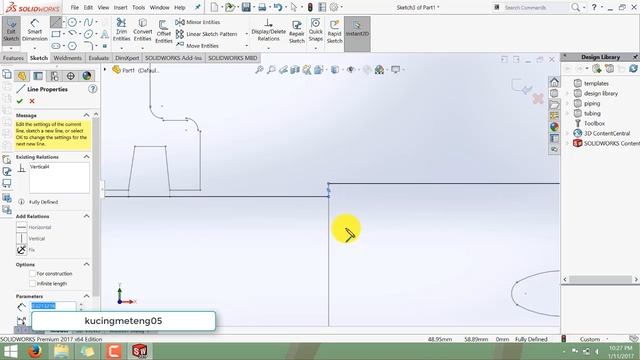The image size is (640, 360).
Task: Click the Section View icon
Action: click(x=295, y=70)
